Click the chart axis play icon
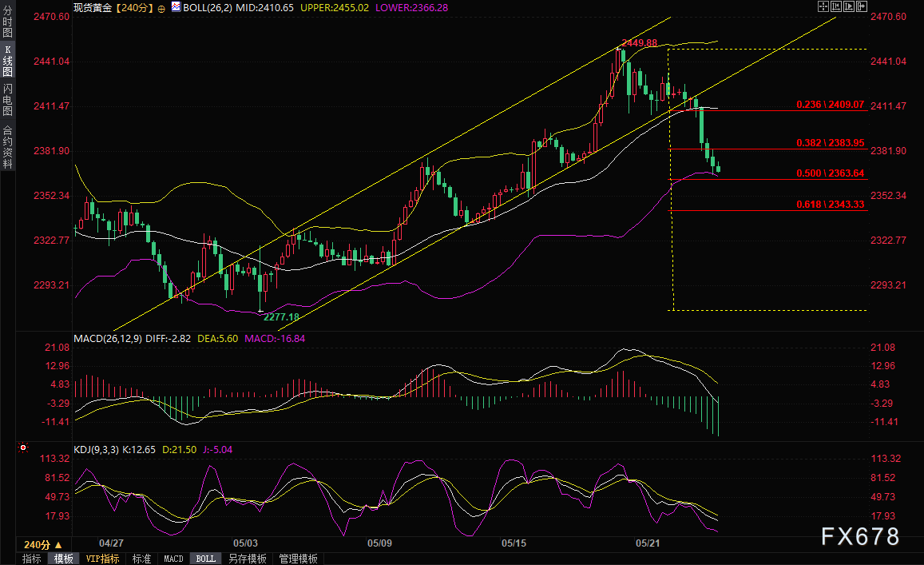 (x=849, y=6)
